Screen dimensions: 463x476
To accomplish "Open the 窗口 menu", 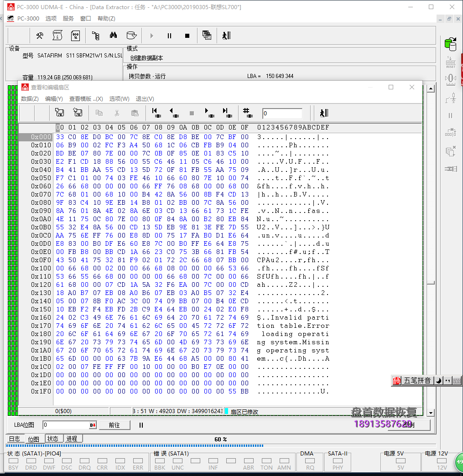I will pyautogui.click(x=86, y=19).
